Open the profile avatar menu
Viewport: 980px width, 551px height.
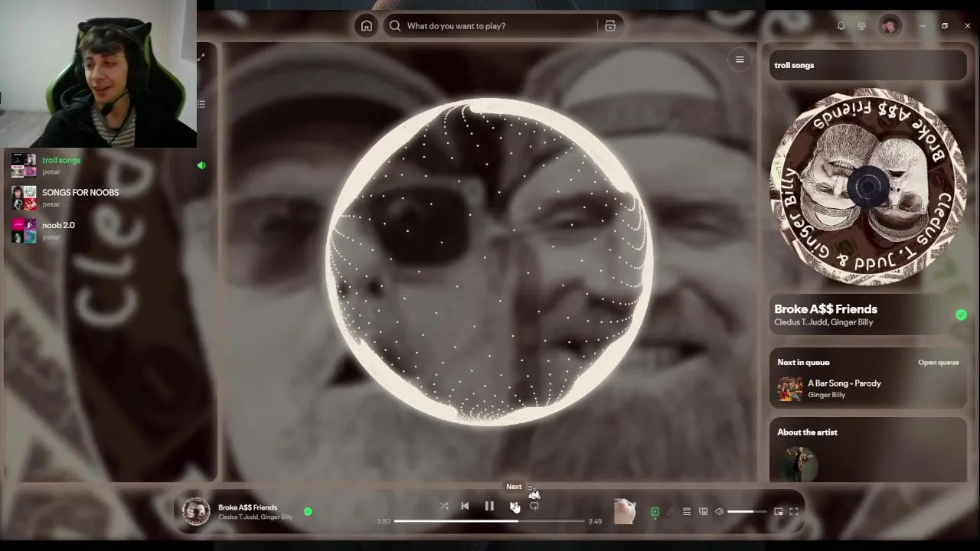(x=890, y=26)
